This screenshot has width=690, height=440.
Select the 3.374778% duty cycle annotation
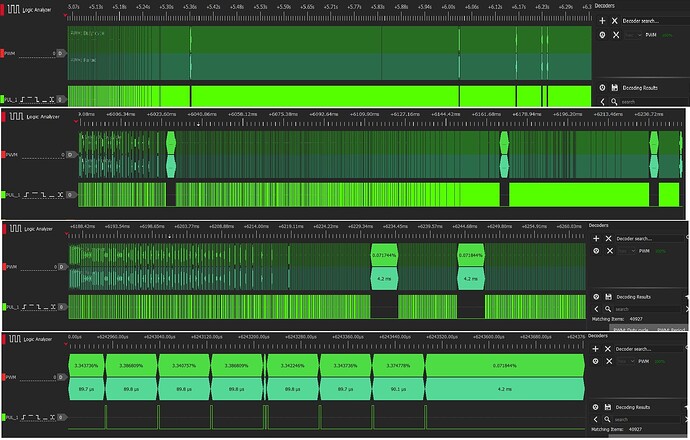tap(398, 366)
